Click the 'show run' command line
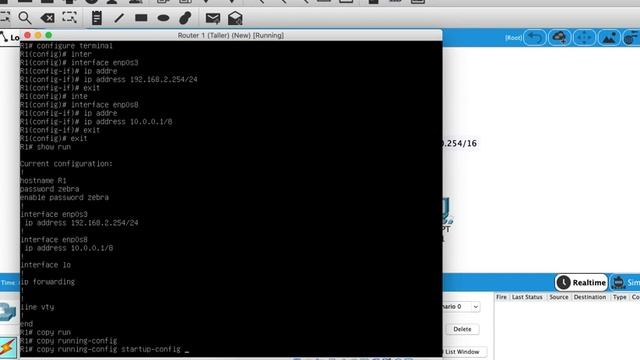The height and width of the screenshot is (360, 640). (x=45, y=147)
